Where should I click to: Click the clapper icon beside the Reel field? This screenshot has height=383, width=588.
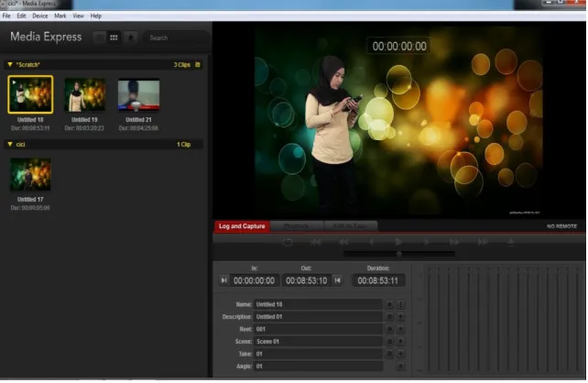(390, 330)
